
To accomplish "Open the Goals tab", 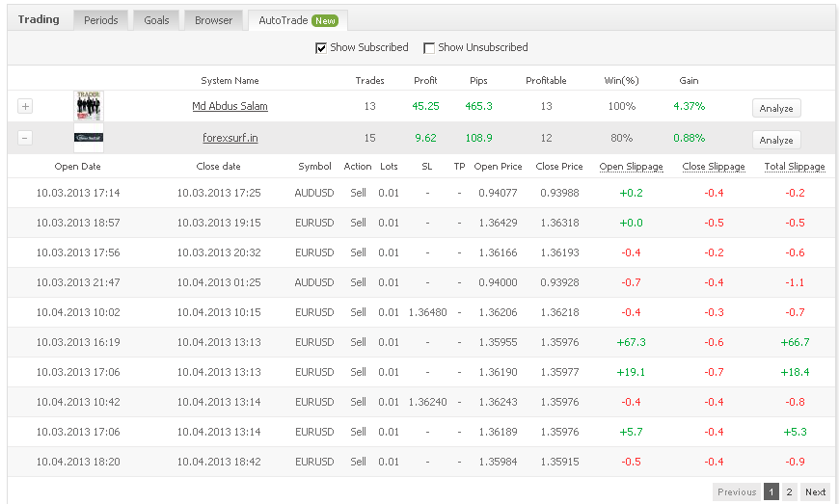I will [156, 20].
